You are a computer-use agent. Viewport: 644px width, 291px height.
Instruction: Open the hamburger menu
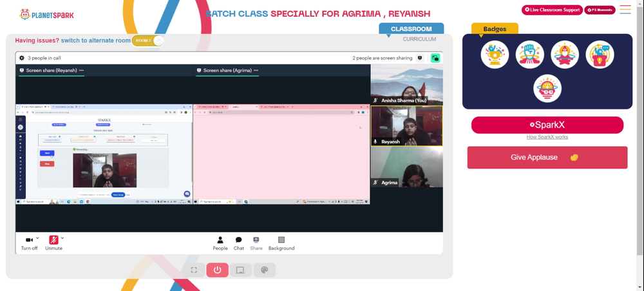coord(625,10)
